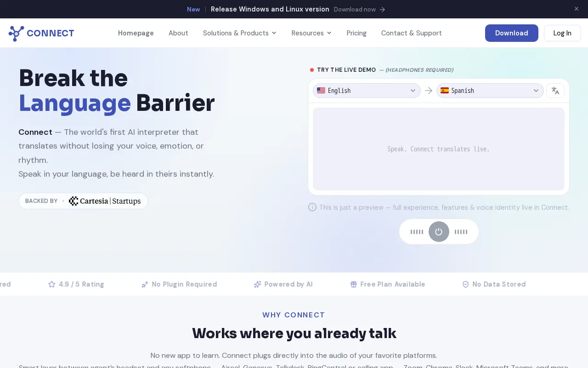Click 'Free Plan Available' text
This screenshot has height=368, width=588.
[393, 284]
